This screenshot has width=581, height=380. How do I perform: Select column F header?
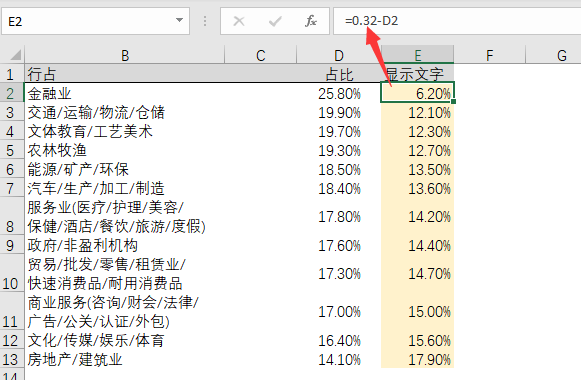click(489, 55)
